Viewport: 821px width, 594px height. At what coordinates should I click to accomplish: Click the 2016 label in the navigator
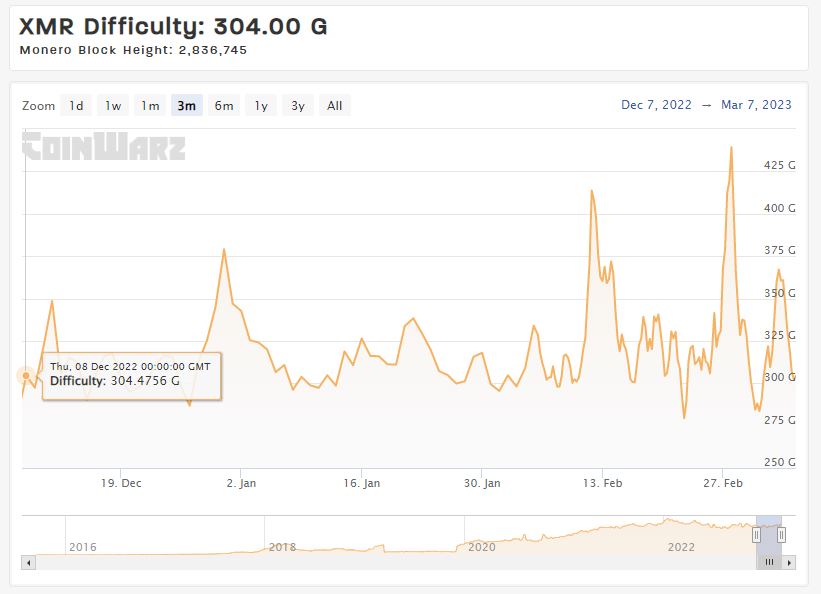point(83,547)
